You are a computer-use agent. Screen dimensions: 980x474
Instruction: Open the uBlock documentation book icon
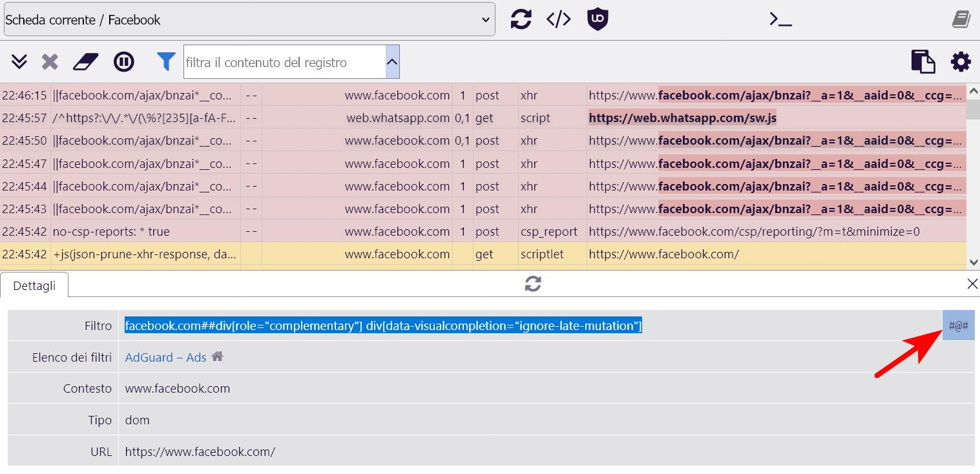coord(961,19)
